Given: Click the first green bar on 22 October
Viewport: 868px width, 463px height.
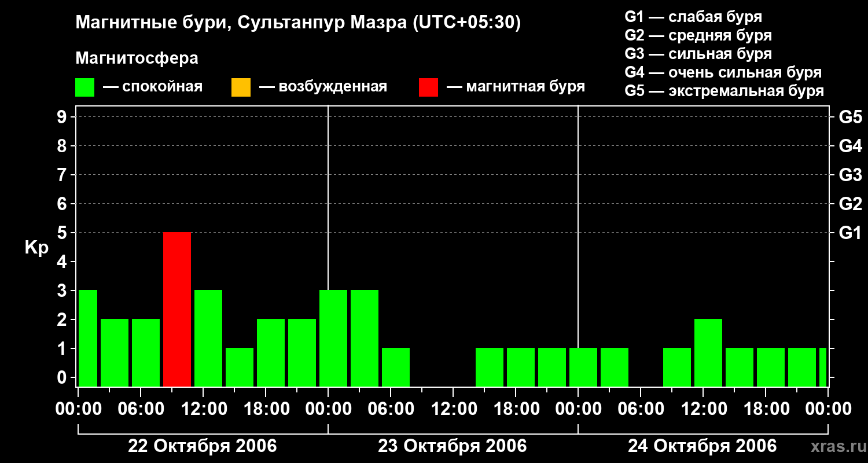Looking at the screenshot, I should [88, 338].
